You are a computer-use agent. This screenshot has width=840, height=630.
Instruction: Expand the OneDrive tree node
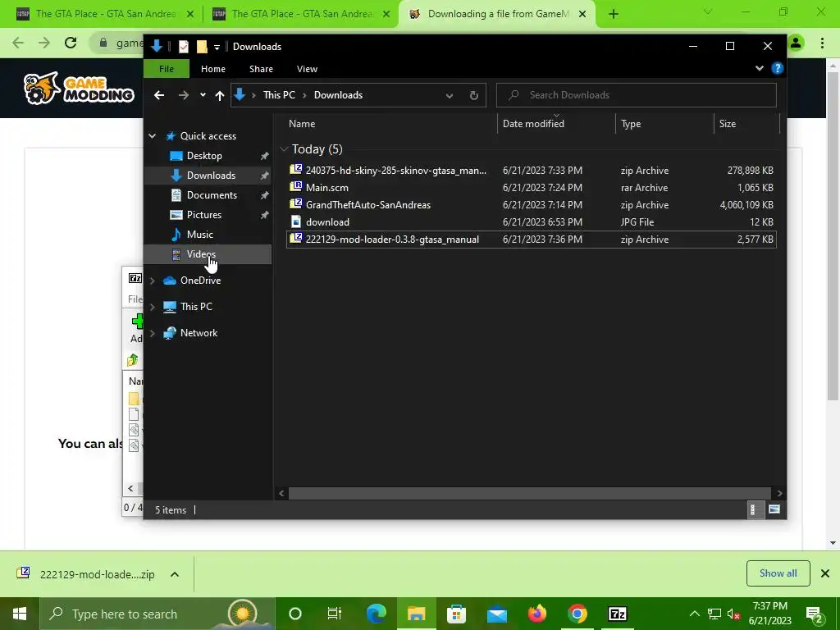point(152,281)
